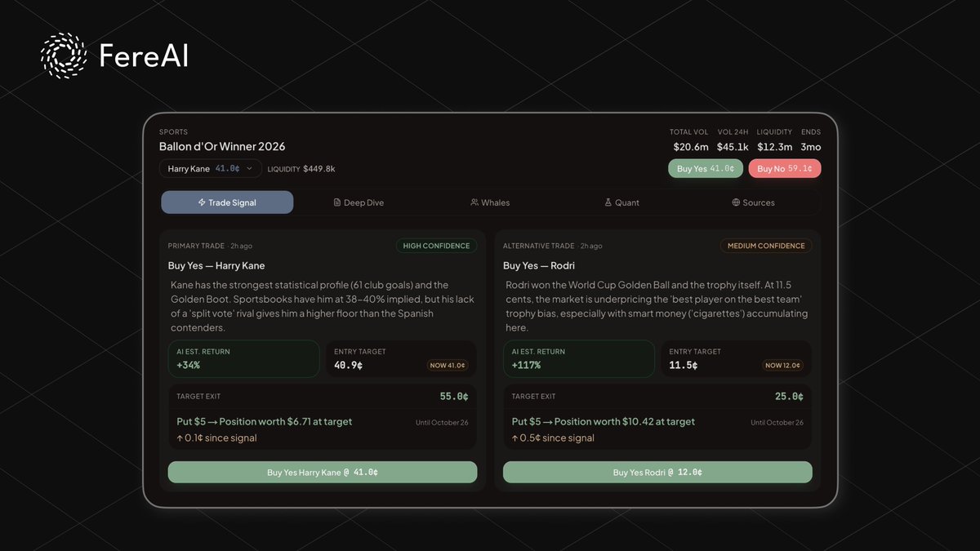Click the PRIMARY TRADE · 2h ago label
Screen dimensions: 980x551
pyautogui.click(x=210, y=246)
